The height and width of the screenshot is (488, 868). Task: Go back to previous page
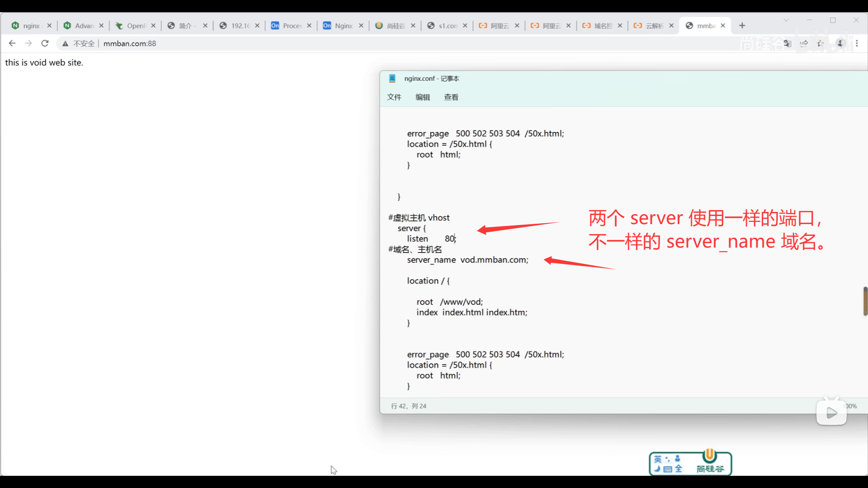pyautogui.click(x=12, y=43)
